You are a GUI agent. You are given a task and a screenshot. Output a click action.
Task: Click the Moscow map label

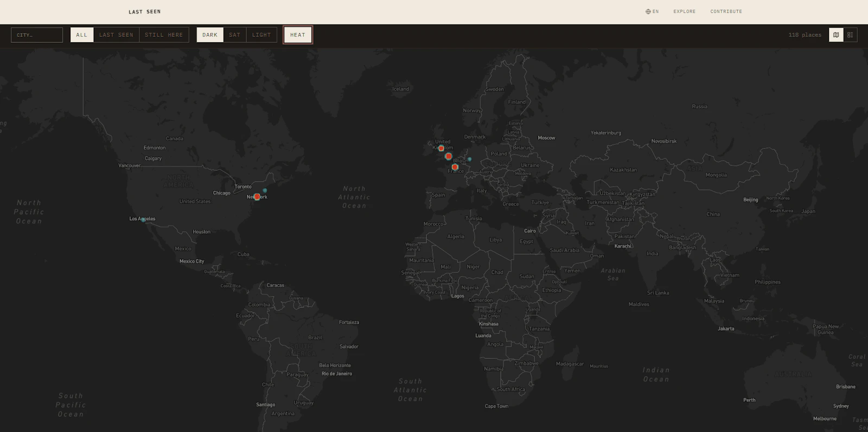pyautogui.click(x=546, y=138)
